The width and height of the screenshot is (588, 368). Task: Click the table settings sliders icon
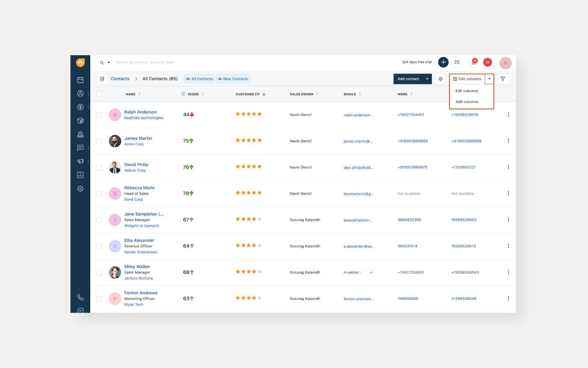coord(441,79)
